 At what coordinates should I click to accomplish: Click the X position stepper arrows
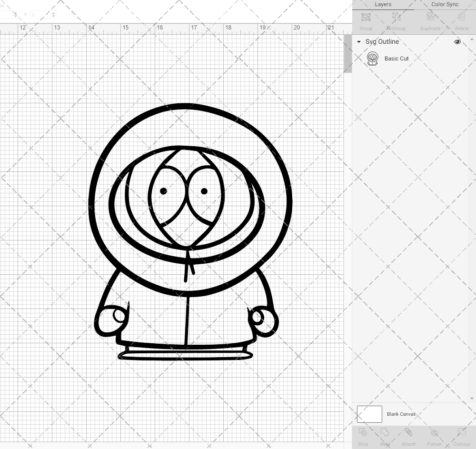16,15
